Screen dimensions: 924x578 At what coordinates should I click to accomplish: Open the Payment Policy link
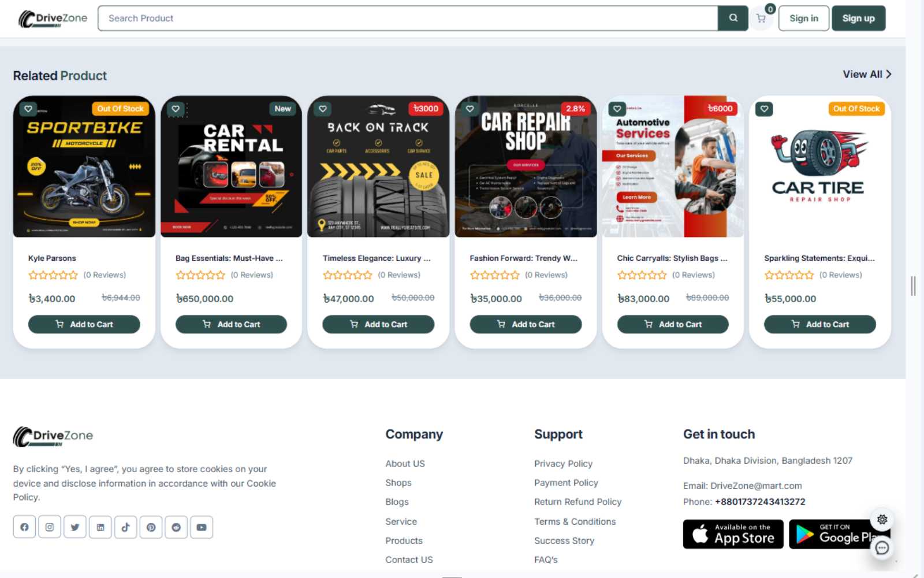(x=566, y=483)
